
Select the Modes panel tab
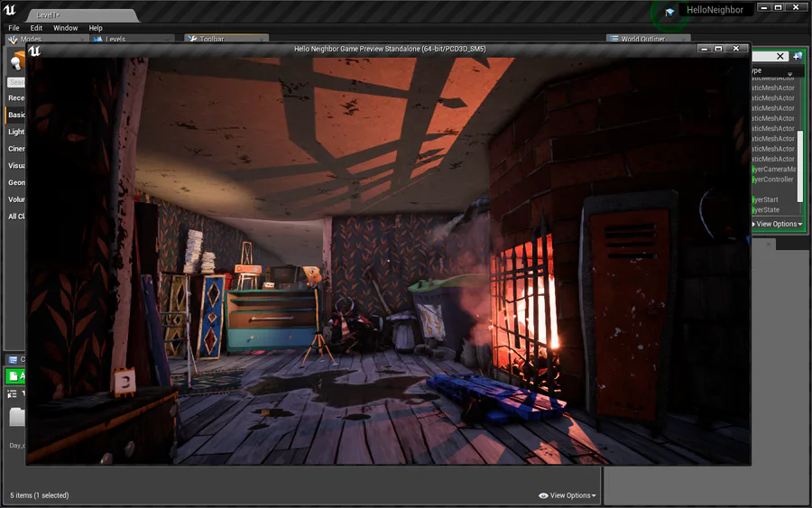click(48, 39)
